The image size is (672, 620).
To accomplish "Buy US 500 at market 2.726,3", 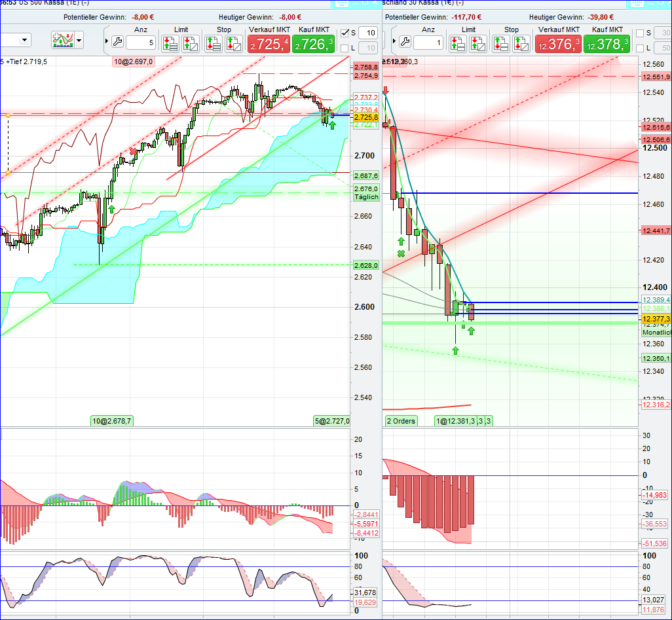I will click(x=313, y=44).
